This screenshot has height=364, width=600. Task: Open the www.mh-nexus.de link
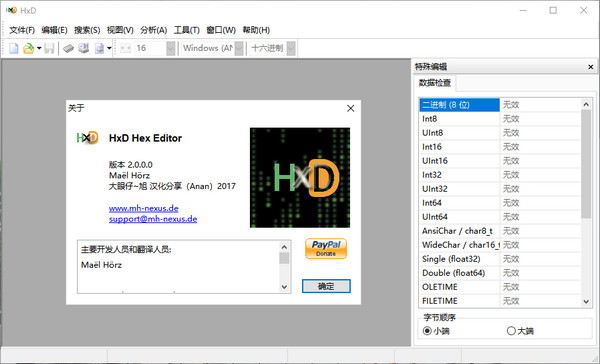coord(143,208)
